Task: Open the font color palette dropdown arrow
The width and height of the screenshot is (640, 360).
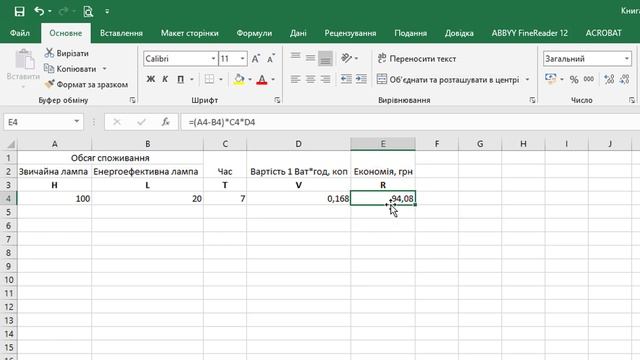Action: pos(273,79)
